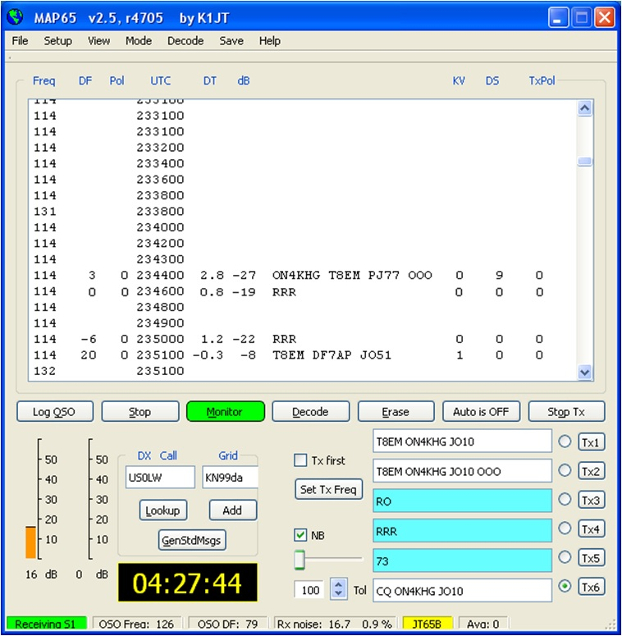Click the Tx3 button
The width and height of the screenshot is (622, 636).
click(x=591, y=500)
